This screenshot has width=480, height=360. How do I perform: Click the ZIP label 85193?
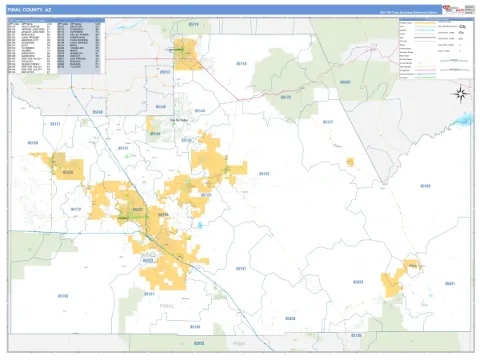(63, 296)
